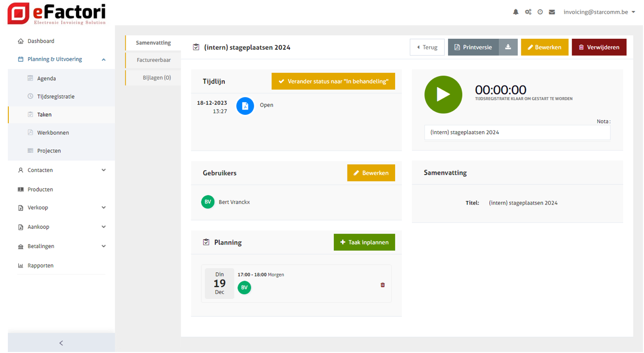Change status to "In behandeling"
644x353 pixels.
[333, 81]
